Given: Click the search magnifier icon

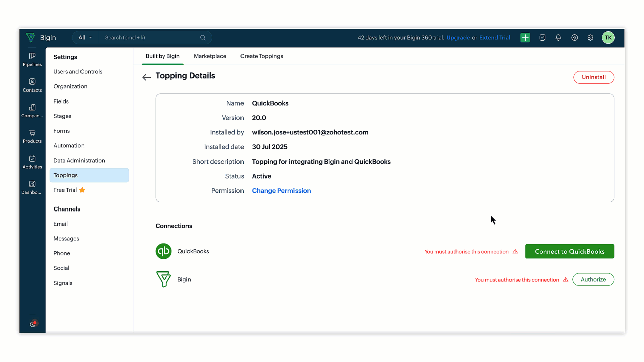Looking at the screenshot, I should (x=203, y=38).
